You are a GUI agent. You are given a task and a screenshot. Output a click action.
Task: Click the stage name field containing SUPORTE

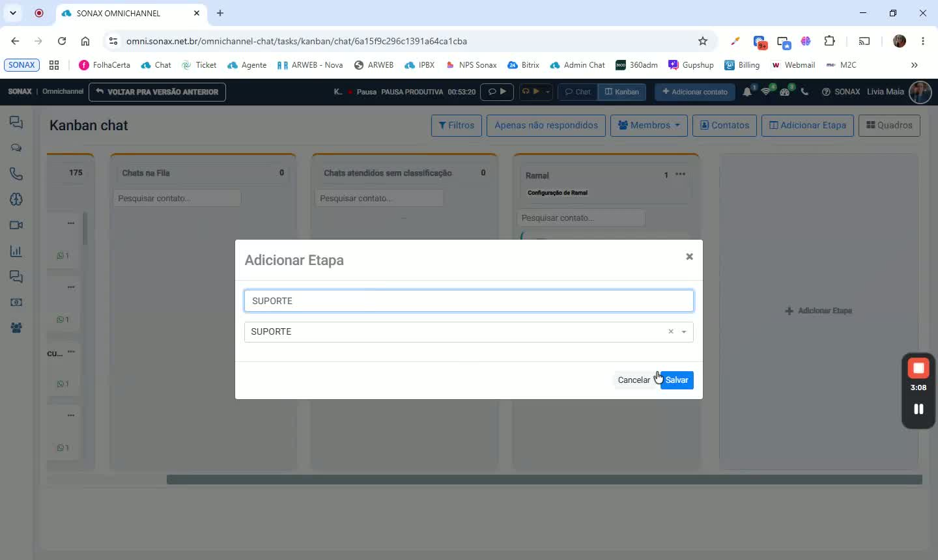[x=469, y=301]
